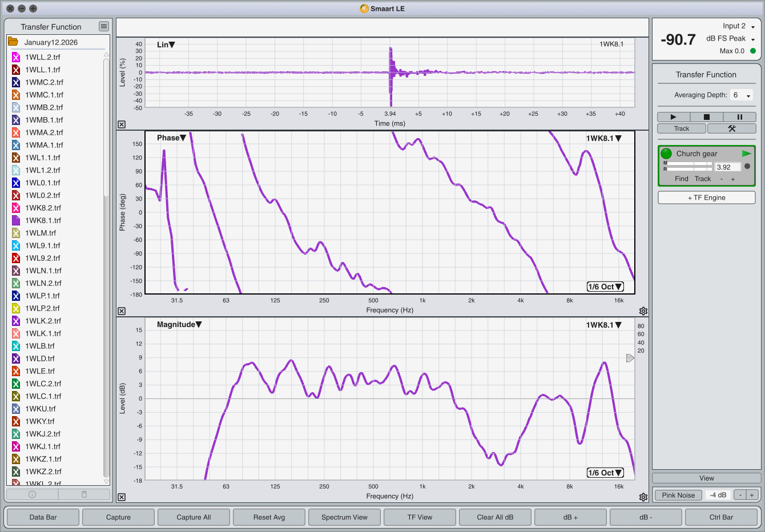Screen dimensions: 765x532
Task: Pause the measurement with the pause button
Action: tap(739, 117)
